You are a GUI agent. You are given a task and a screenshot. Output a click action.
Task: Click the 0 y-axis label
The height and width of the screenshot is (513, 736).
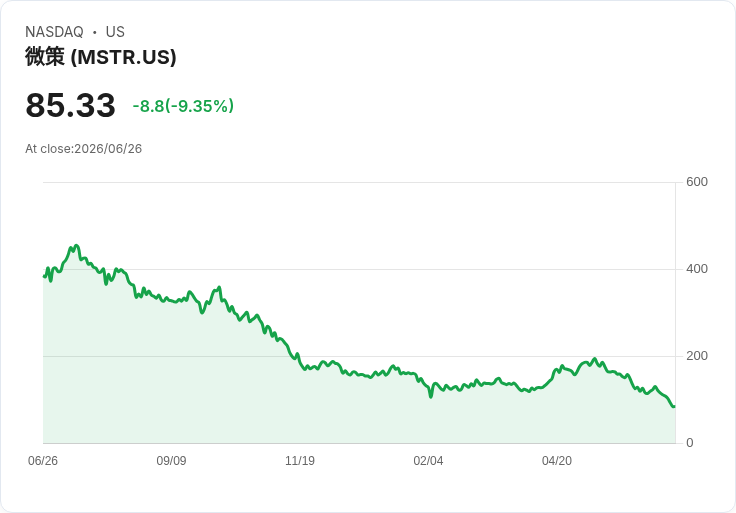690,443
